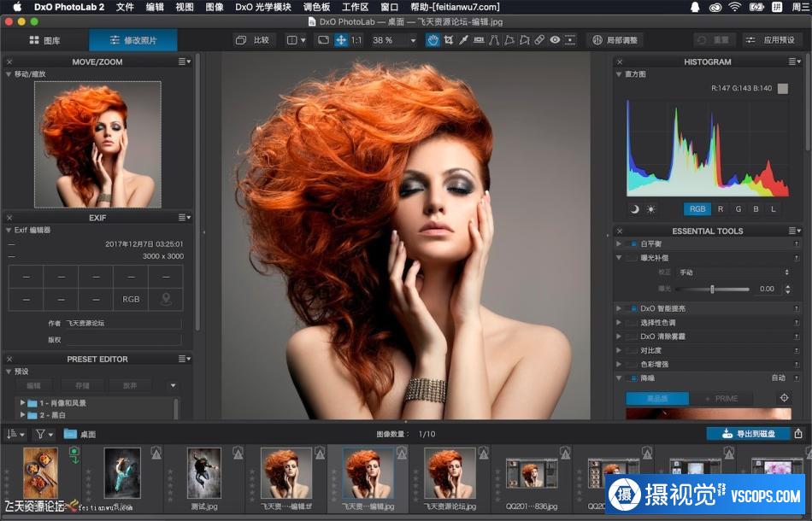Expand the '1 - 肖像和风景' preset folder
The width and height of the screenshot is (812, 521).
(x=23, y=403)
